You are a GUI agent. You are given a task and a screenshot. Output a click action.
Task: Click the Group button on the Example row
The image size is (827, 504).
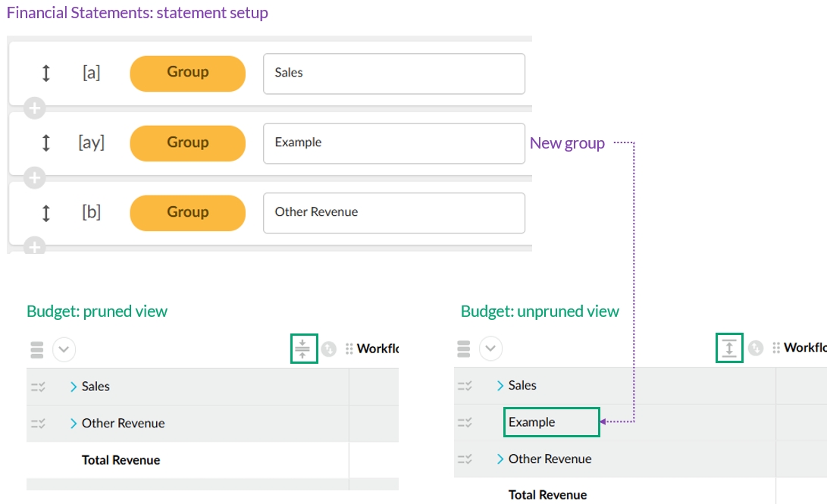point(187,143)
